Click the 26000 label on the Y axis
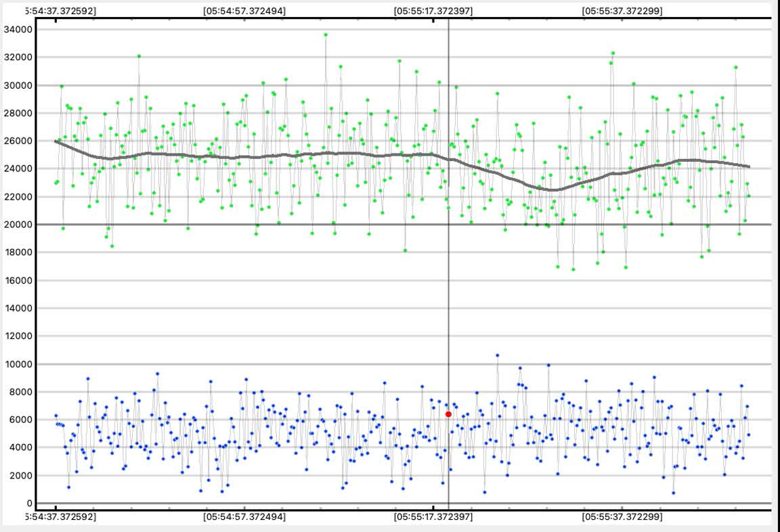Screen dimensions: 780x532 [19, 141]
